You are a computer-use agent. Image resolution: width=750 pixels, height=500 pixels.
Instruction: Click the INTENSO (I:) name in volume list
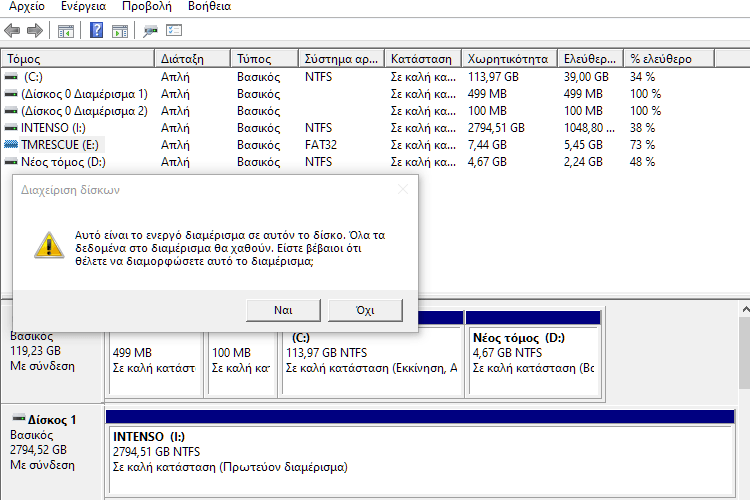(53, 128)
